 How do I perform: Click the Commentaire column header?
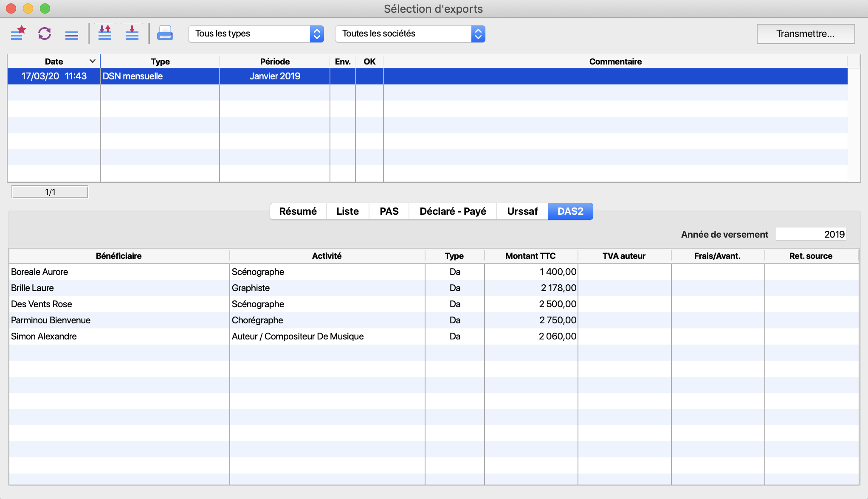click(x=615, y=62)
